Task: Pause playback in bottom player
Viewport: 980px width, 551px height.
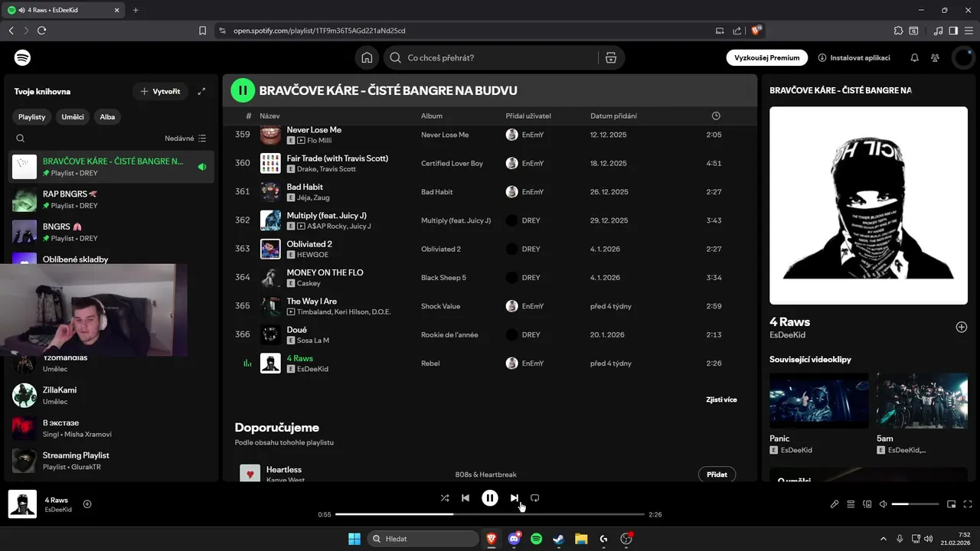Action: point(490,498)
